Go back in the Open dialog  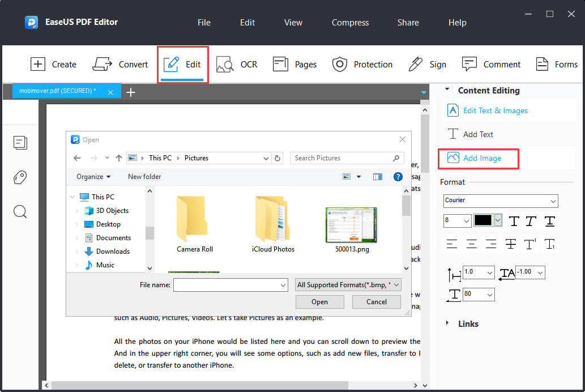77,158
